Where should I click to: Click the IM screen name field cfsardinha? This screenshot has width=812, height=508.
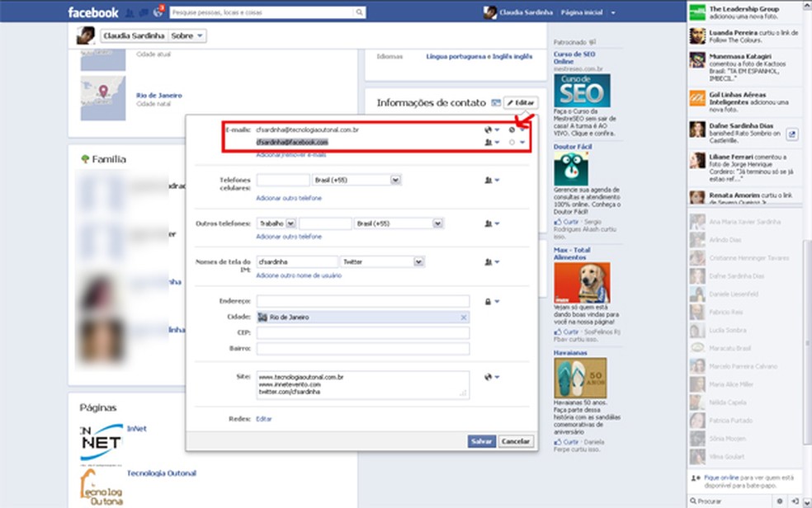[x=297, y=261]
